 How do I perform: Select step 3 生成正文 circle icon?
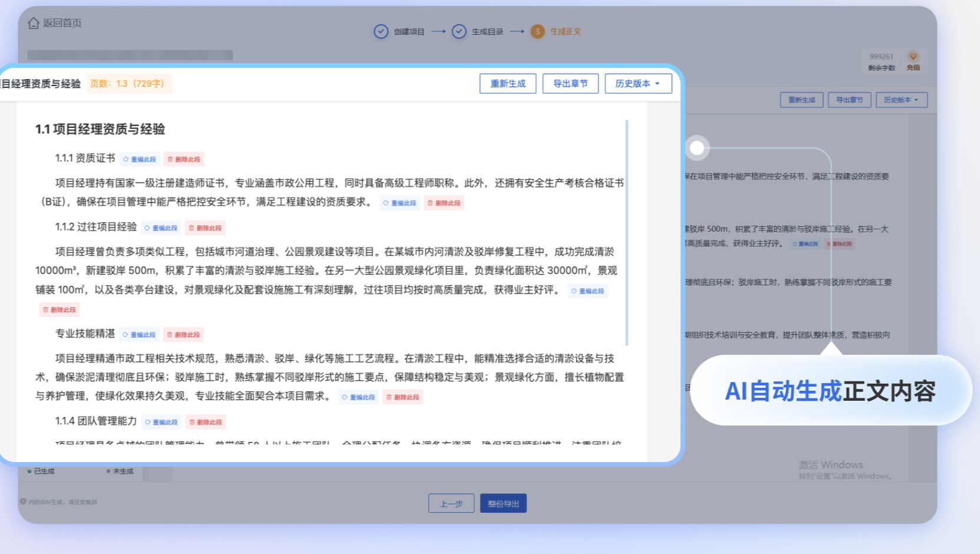point(537,31)
